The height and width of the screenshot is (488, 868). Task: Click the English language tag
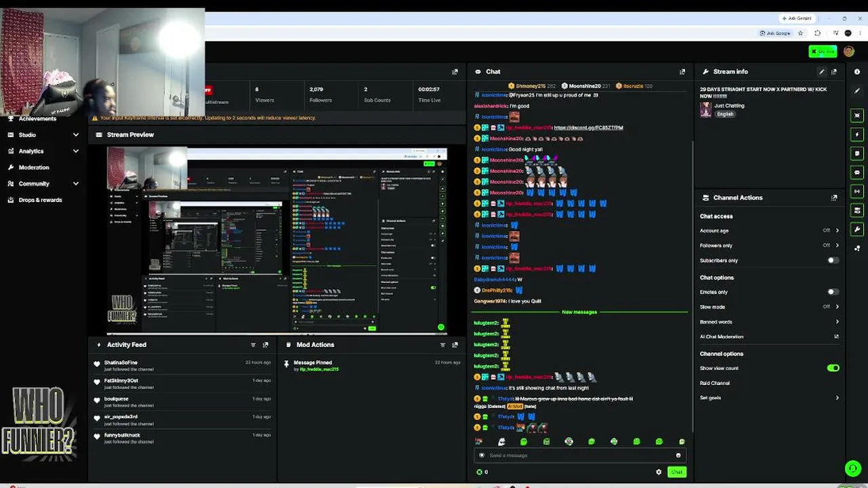(725, 114)
